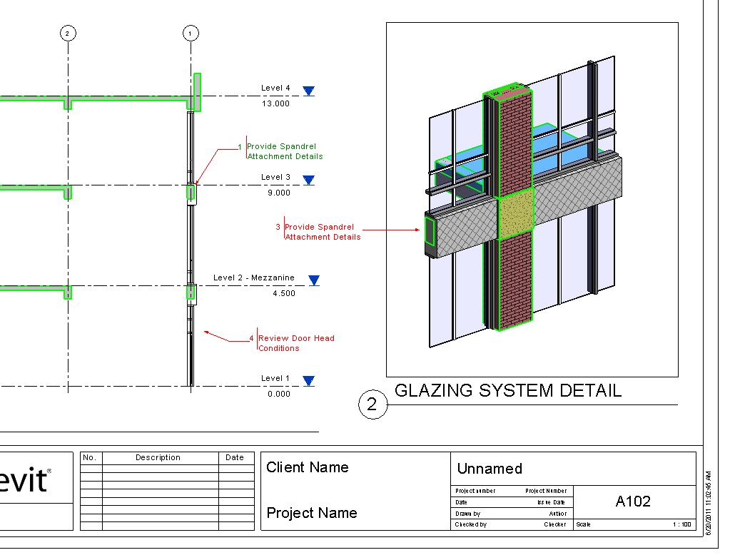The image size is (730, 560).
Task: Click the Level 3 elevation marker triangle
Action: 308,180
